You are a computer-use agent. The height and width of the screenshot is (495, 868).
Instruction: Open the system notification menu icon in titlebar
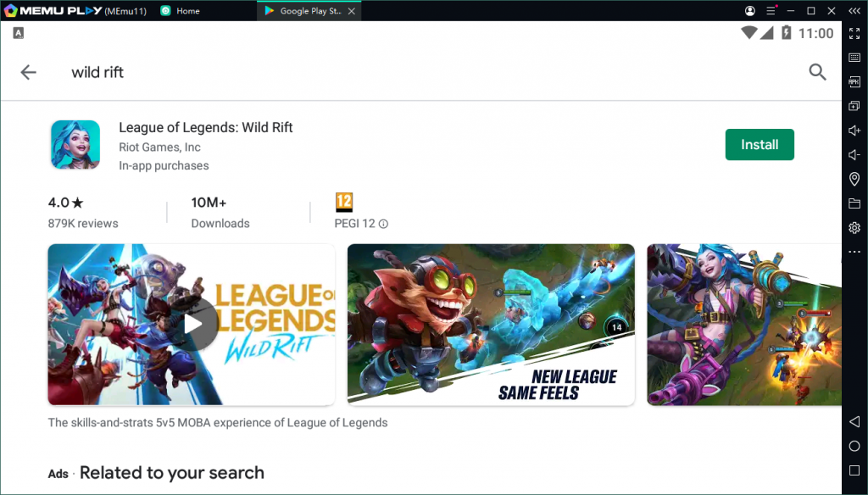tap(770, 10)
